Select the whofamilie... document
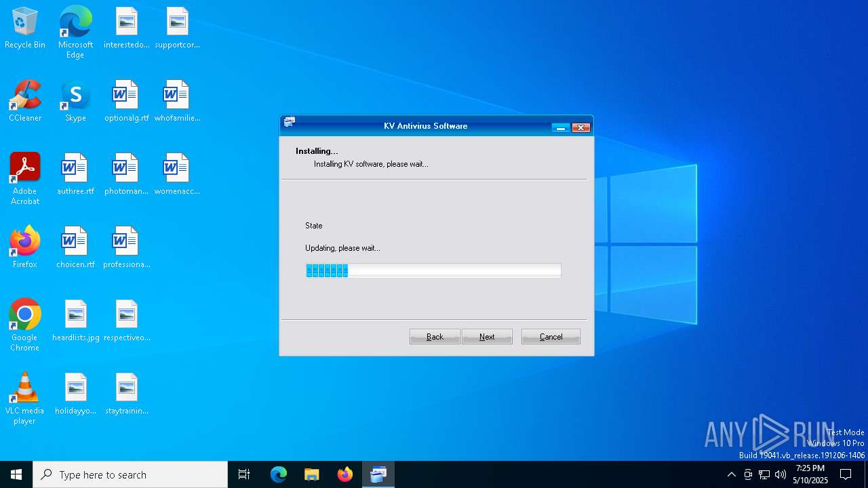 pos(177,102)
